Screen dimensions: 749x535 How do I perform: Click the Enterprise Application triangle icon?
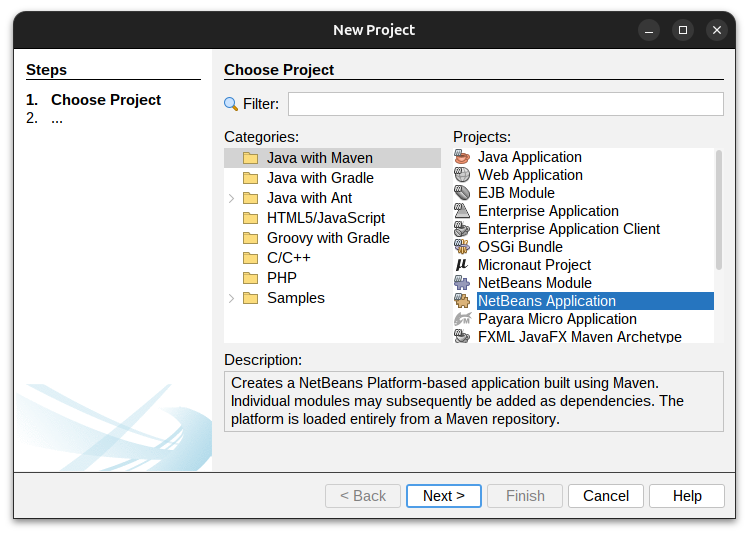462,211
